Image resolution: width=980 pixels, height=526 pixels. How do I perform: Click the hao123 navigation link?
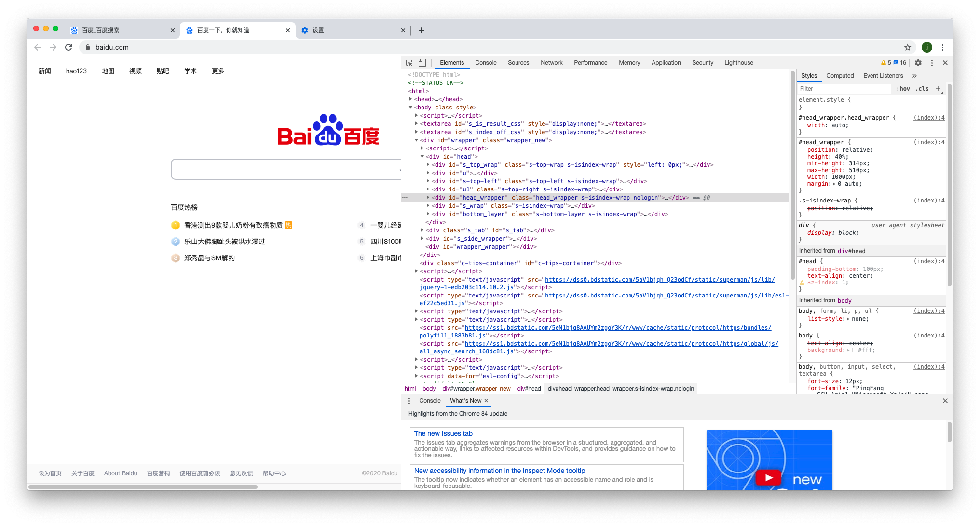[76, 71]
